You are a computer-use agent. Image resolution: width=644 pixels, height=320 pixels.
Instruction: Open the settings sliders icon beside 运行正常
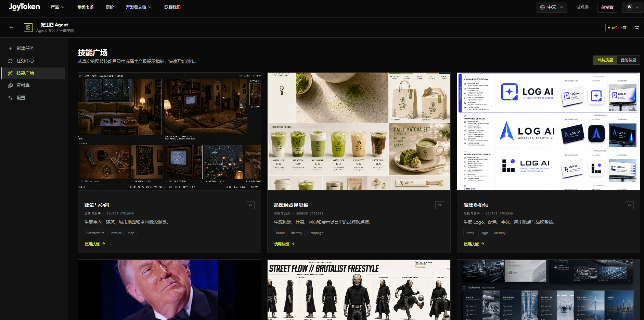coord(637,27)
